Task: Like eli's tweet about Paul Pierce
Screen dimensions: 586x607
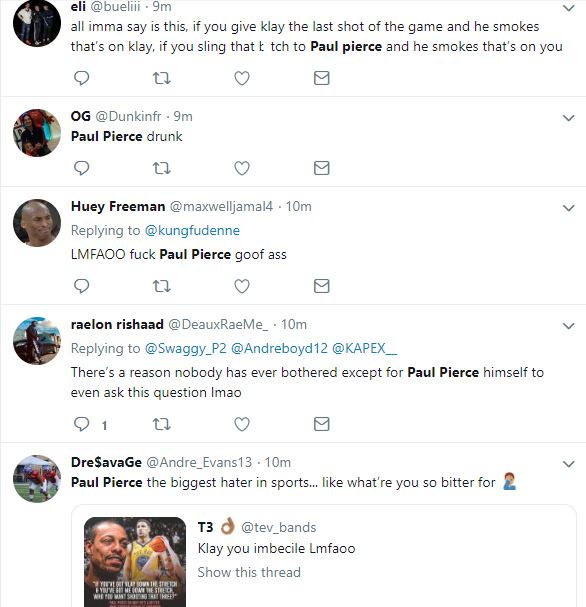Action: tap(242, 78)
